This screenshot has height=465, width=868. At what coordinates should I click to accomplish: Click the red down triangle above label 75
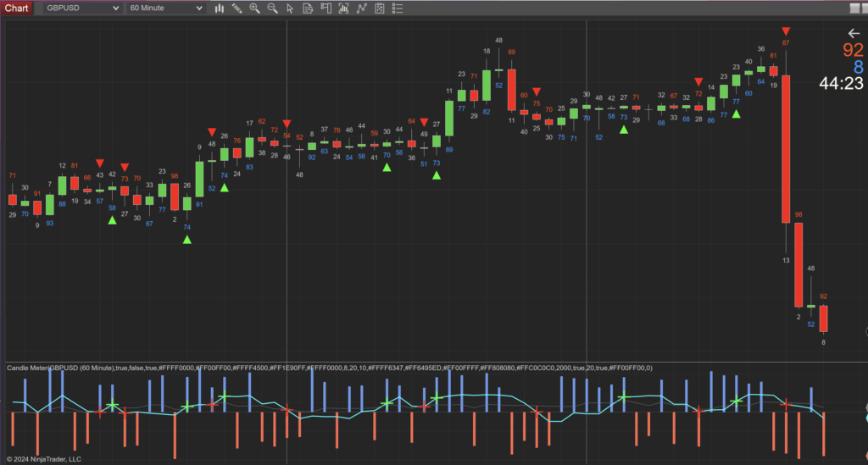pos(537,91)
